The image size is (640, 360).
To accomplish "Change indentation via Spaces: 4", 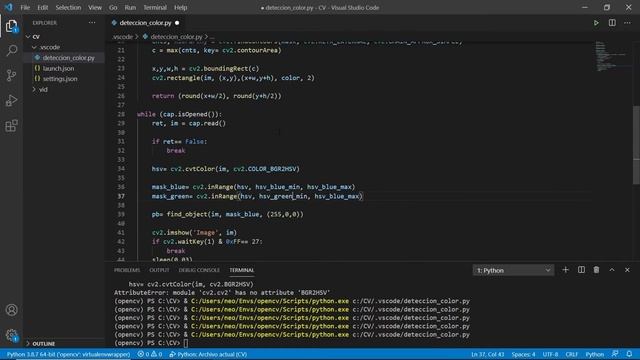I will 523,354.
